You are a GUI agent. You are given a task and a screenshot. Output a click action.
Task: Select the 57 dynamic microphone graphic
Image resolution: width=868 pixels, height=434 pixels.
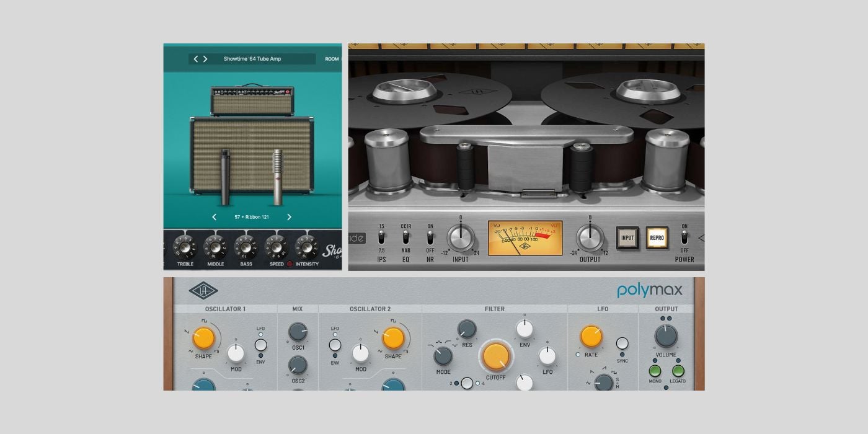(x=225, y=177)
